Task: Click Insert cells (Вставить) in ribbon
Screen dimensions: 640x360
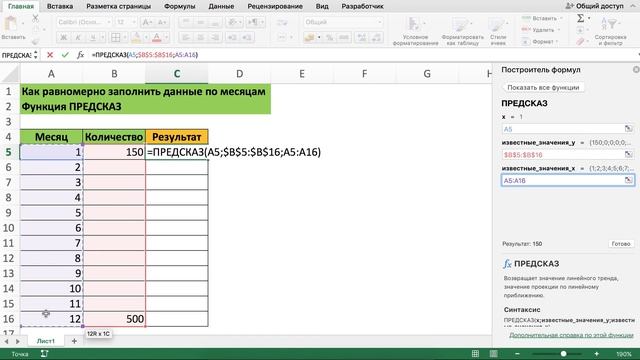Action: (541, 18)
